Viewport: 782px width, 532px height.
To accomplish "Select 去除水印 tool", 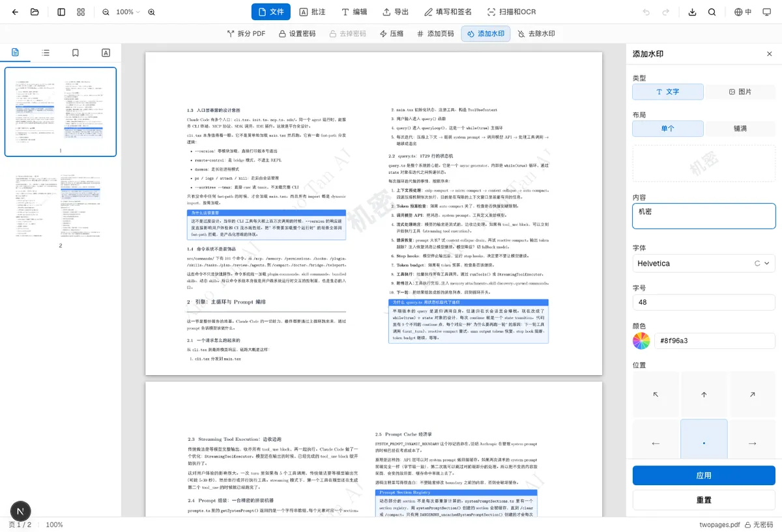I will (536, 33).
